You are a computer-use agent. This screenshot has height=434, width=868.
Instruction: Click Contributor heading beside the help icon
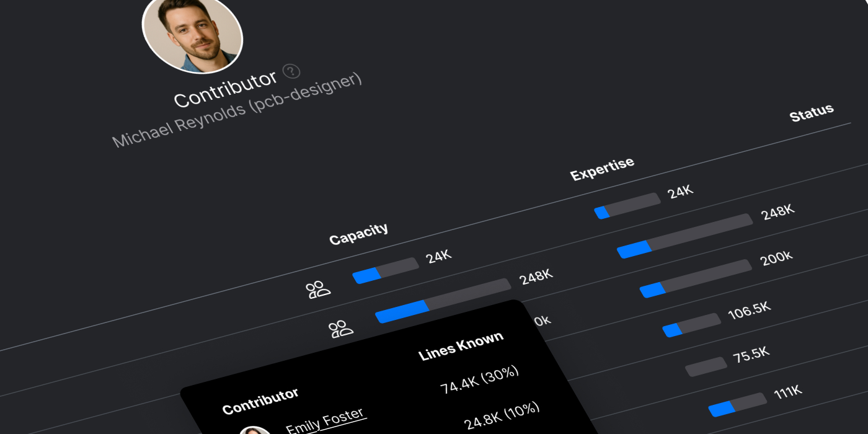click(225, 89)
